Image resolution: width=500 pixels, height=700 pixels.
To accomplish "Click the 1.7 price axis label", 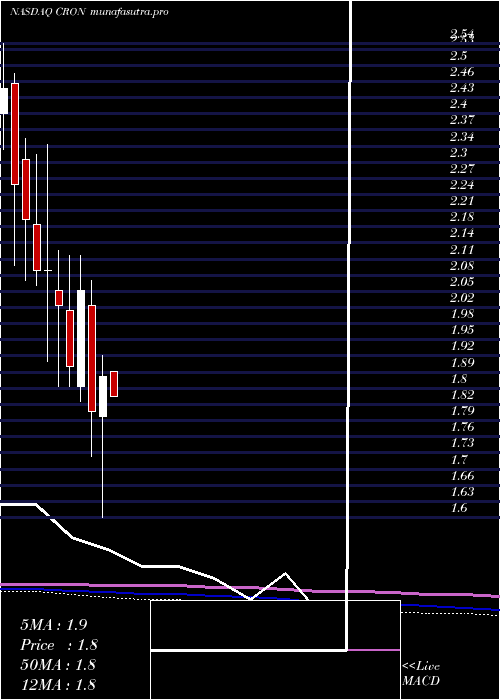I will tap(459, 459).
